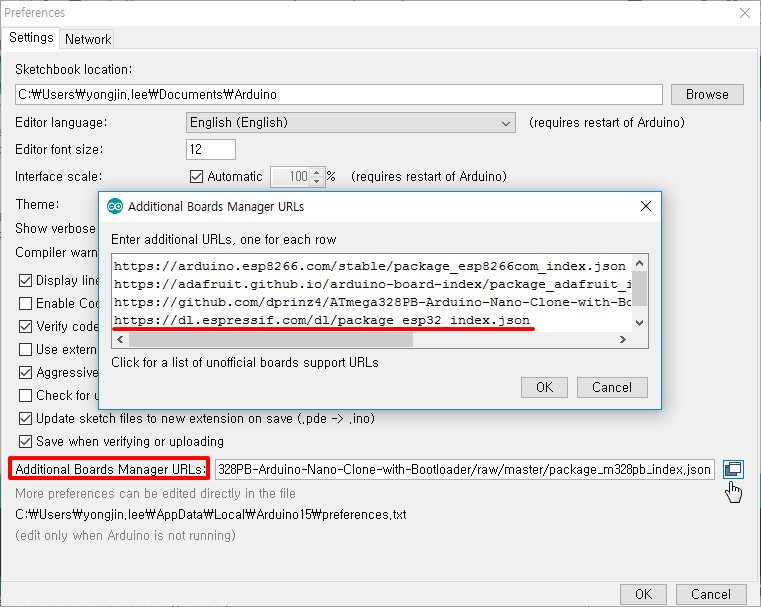Enable Check for updates checkbox
Screen dimensions: 761x607
pyautogui.click(x=25, y=395)
